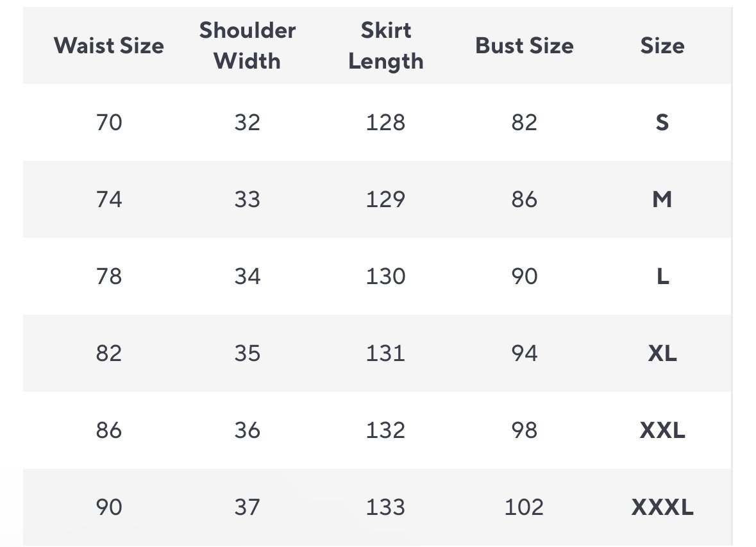Select the XXXL size cell
This screenshot has height=547, width=756.
click(x=662, y=507)
